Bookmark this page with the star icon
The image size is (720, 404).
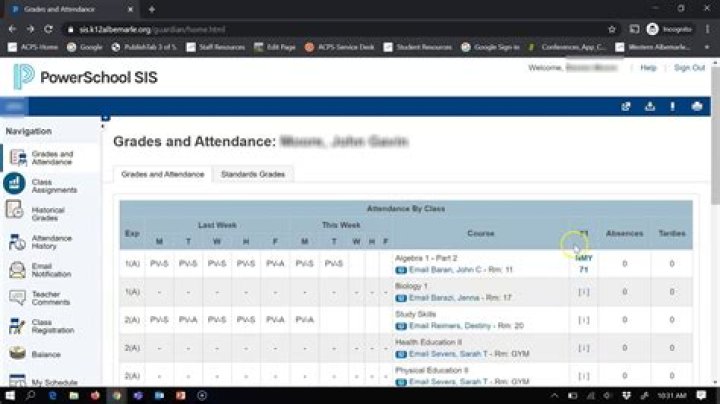coord(612,29)
